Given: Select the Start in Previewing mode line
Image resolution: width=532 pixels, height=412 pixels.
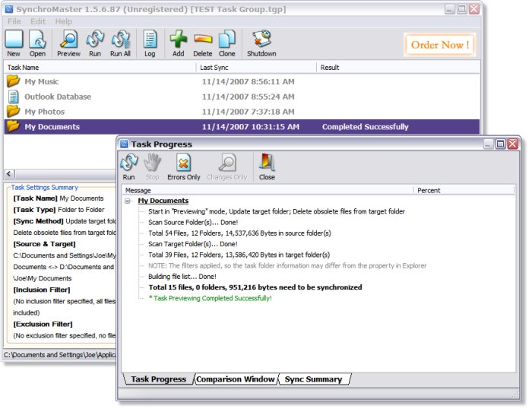Looking at the screenshot, I should (x=277, y=211).
